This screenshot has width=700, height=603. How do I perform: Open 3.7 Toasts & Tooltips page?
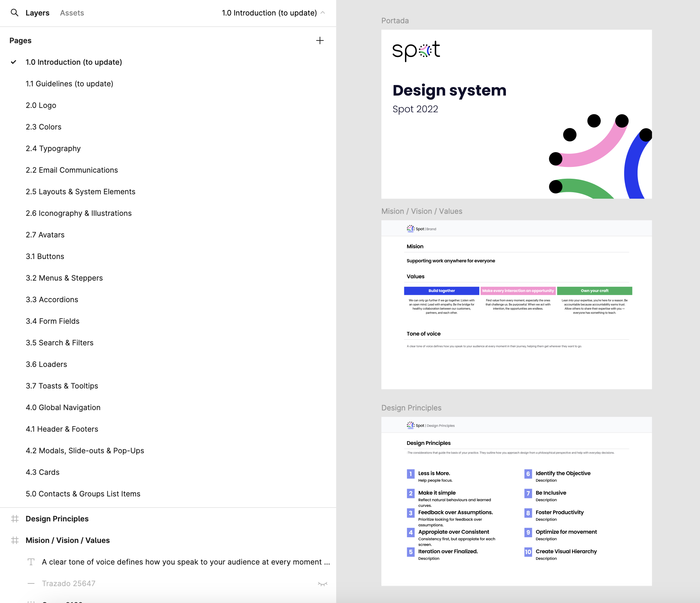(x=62, y=386)
